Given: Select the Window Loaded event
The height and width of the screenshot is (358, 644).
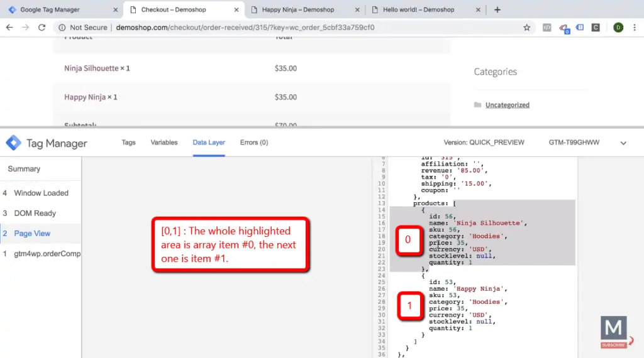Looking at the screenshot, I should tap(41, 193).
